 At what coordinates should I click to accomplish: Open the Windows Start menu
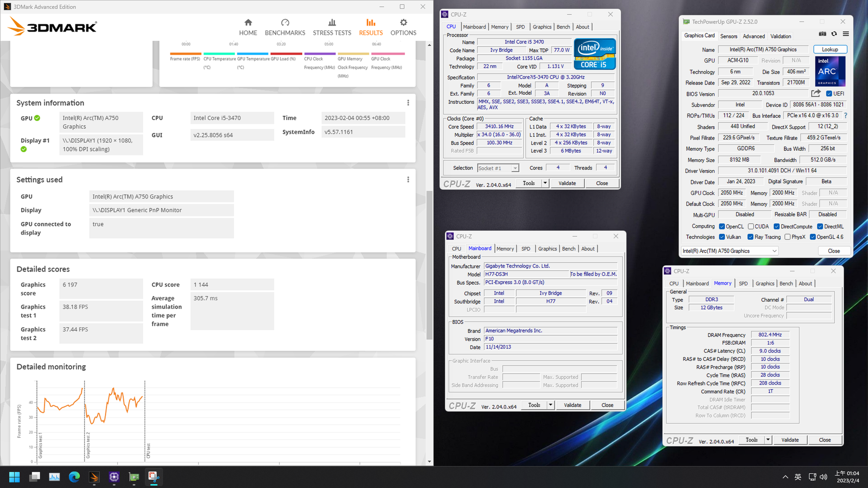tap(14, 477)
